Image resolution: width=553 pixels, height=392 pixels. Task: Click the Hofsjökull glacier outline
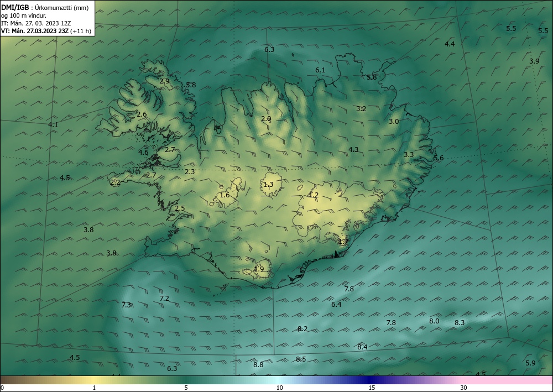[271, 184]
